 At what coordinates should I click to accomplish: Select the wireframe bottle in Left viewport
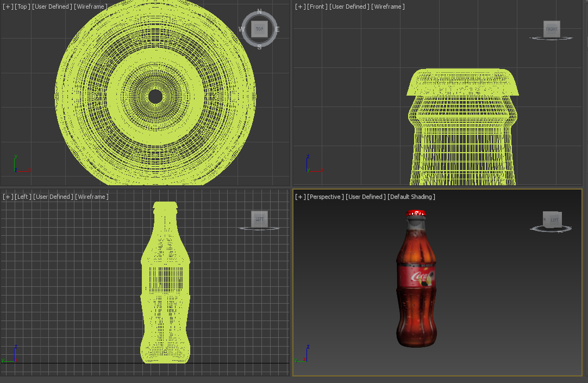pyautogui.click(x=165, y=282)
